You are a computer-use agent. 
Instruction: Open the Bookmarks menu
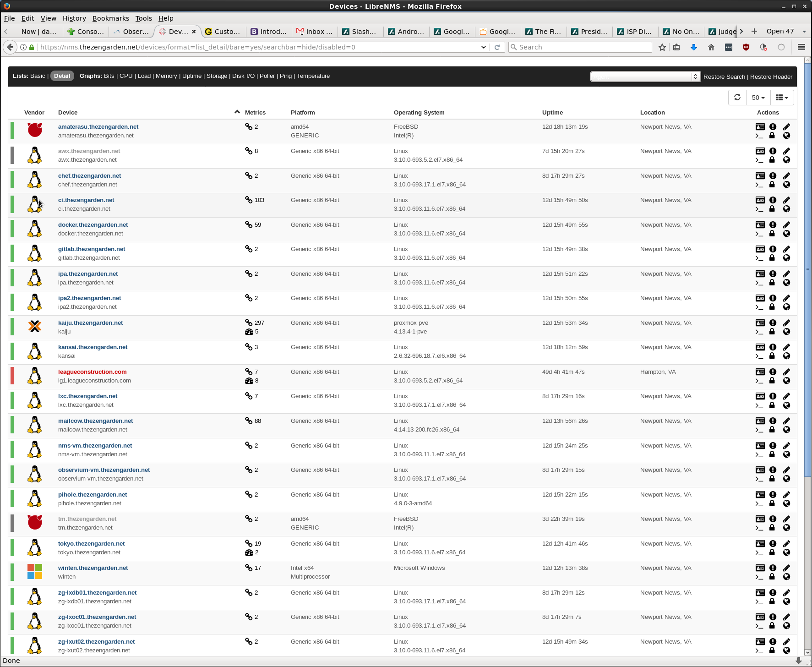point(111,18)
